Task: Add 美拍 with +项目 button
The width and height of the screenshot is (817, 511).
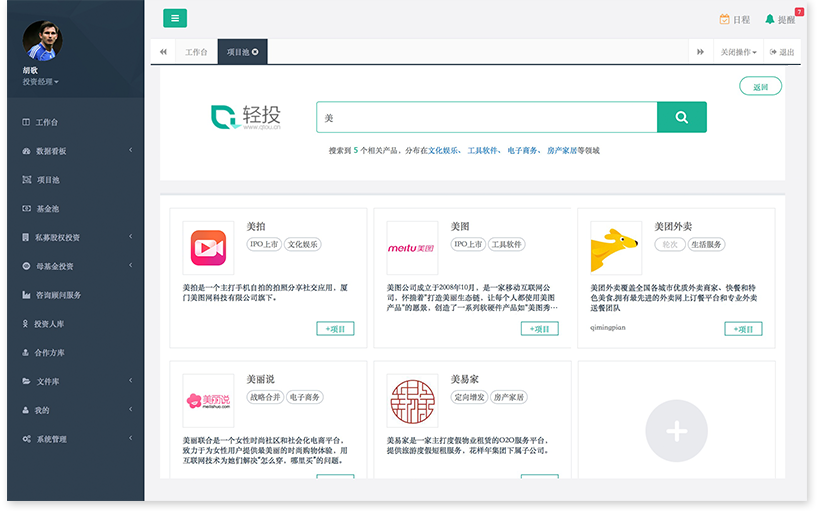Action: 335,329
